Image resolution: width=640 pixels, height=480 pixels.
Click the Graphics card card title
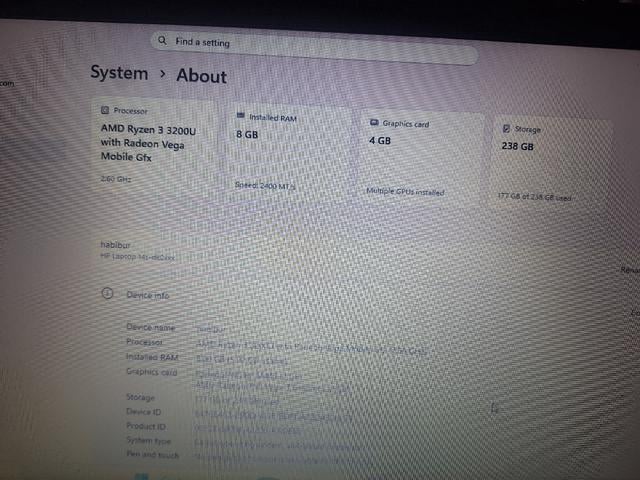(x=405, y=124)
